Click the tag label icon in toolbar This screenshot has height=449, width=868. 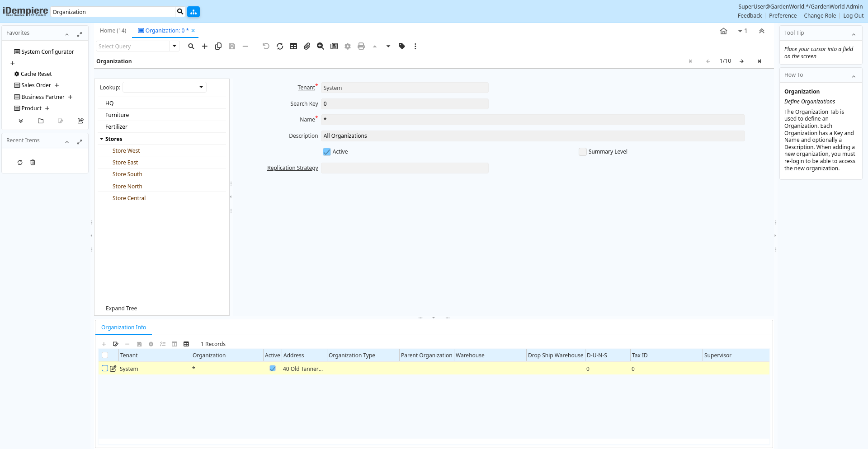click(x=401, y=46)
